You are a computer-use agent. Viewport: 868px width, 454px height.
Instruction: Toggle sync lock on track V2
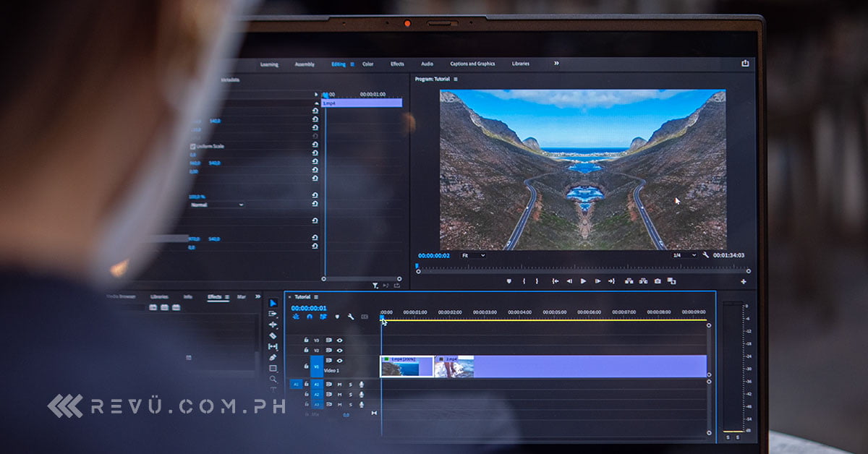pyautogui.click(x=329, y=350)
